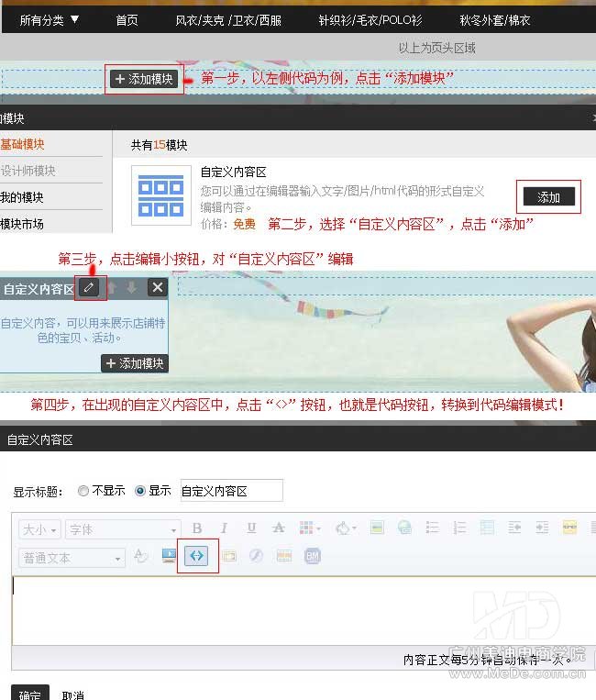The width and height of the screenshot is (596, 700).
Task: Expand the 所有分类 category dropdown
Action: tap(50, 20)
